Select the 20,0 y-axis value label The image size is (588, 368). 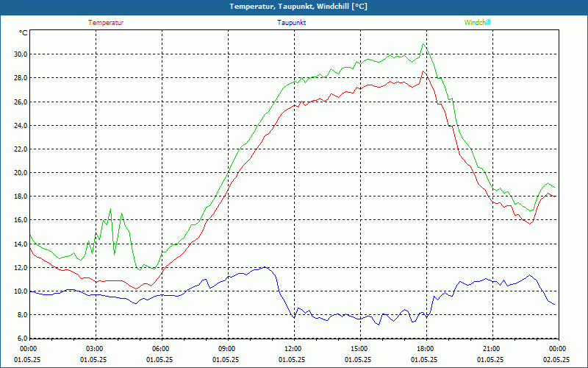coord(18,173)
